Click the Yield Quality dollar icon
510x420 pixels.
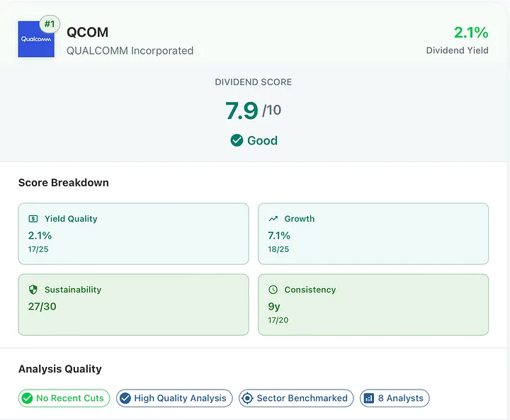click(33, 219)
